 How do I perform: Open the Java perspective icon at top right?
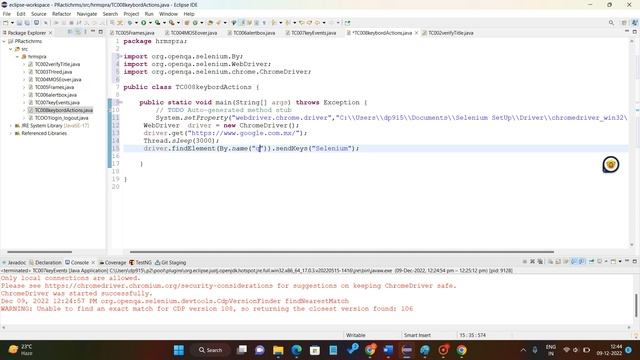click(634, 23)
